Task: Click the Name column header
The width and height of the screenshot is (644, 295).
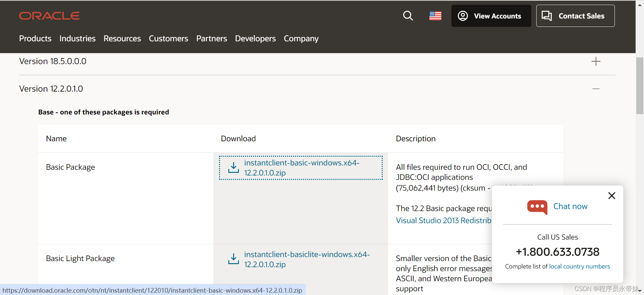Action: [x=56, y=139]
